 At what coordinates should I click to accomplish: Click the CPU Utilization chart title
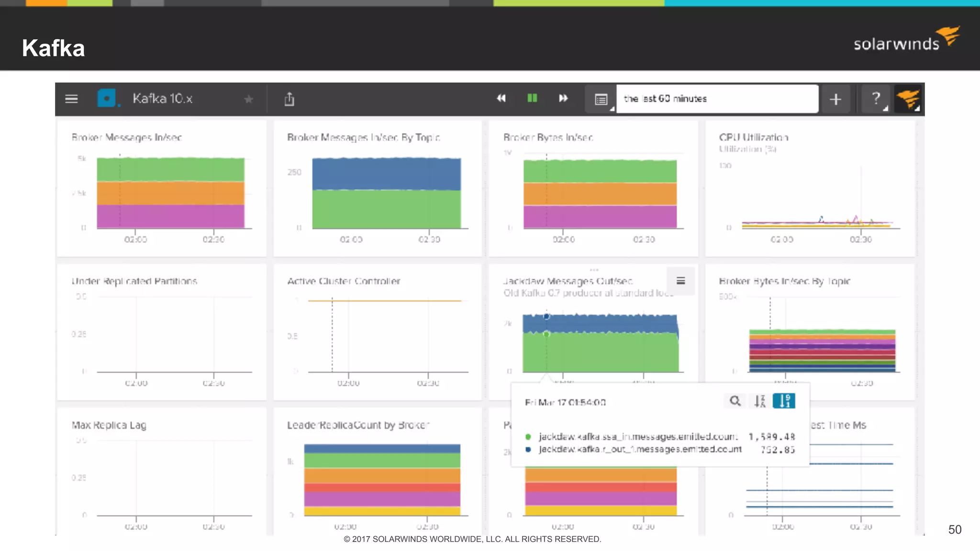(753, 137)
